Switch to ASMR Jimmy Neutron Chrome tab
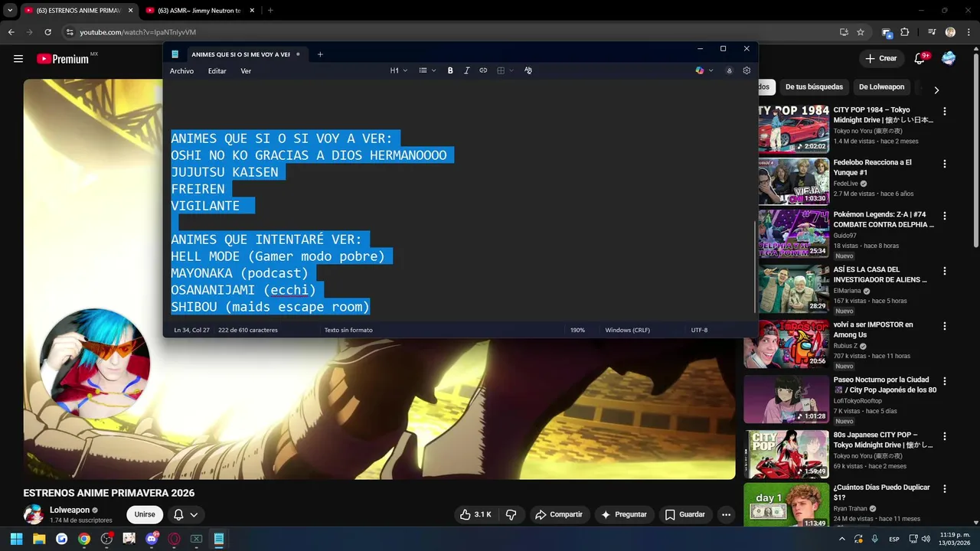The width and height of the screenshot is (980, 551). [x=200, y=11]
